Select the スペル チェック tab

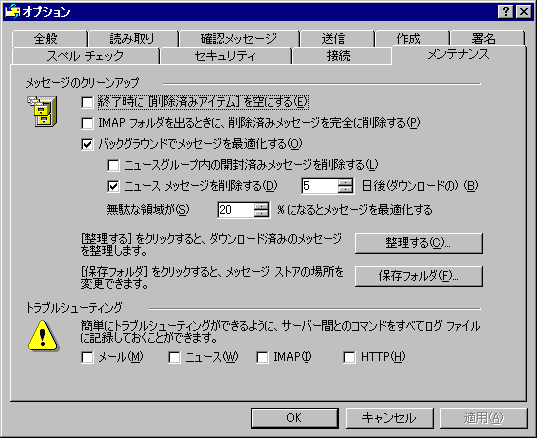click(x=85, y=56)
